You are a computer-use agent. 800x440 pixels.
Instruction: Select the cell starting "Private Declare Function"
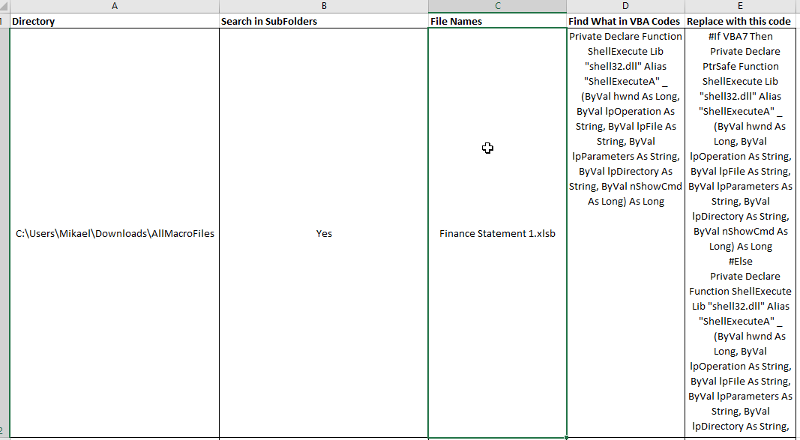tap(626, 233)
